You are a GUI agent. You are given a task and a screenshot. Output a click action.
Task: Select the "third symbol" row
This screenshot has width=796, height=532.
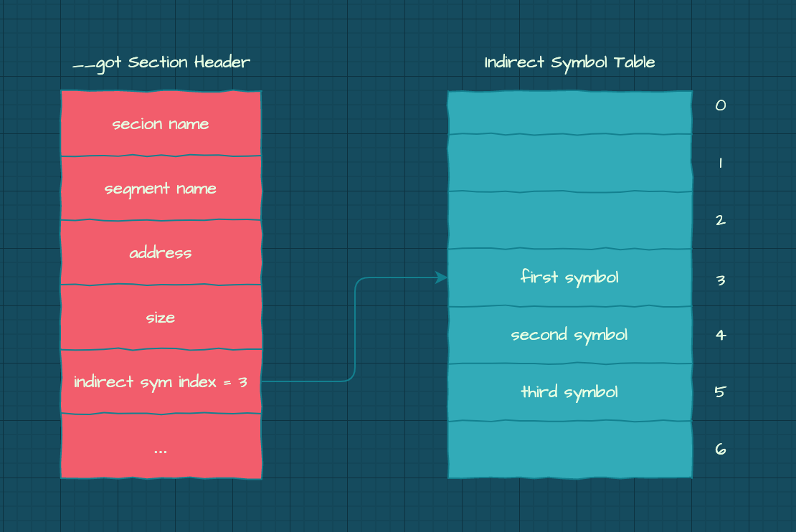[570, 392]
